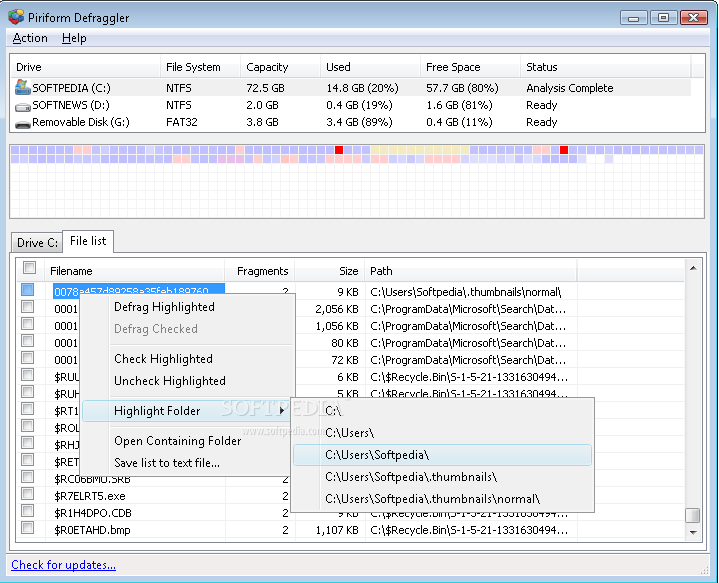Toggle checkbox for the highlighted 0078a457 file
This screenshot has height=583, width=719.
tap(28, 289)
